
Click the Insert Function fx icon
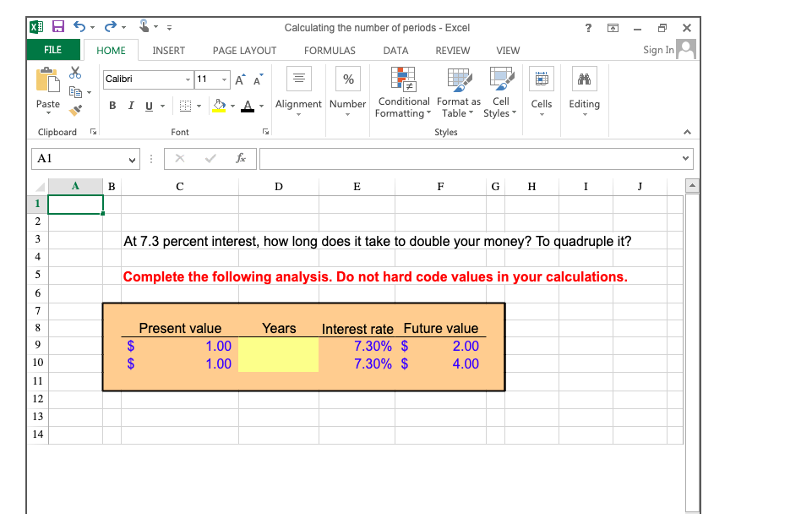(x=241, y=158)
